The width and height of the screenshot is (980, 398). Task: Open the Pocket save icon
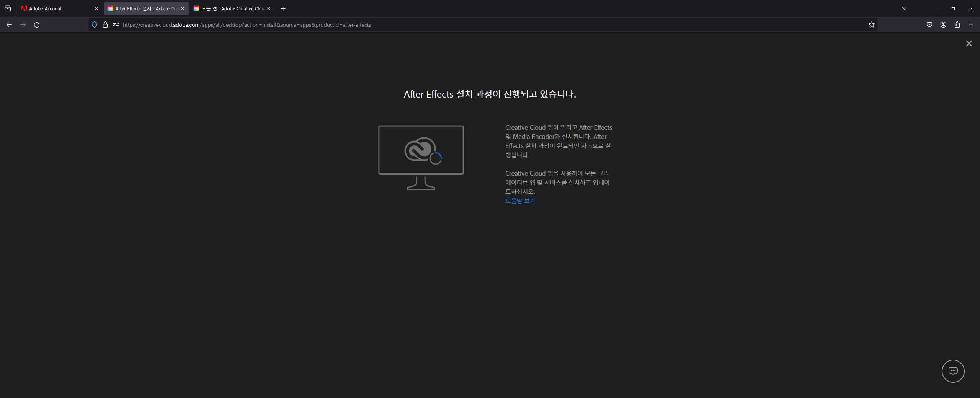tap(929, 25)
